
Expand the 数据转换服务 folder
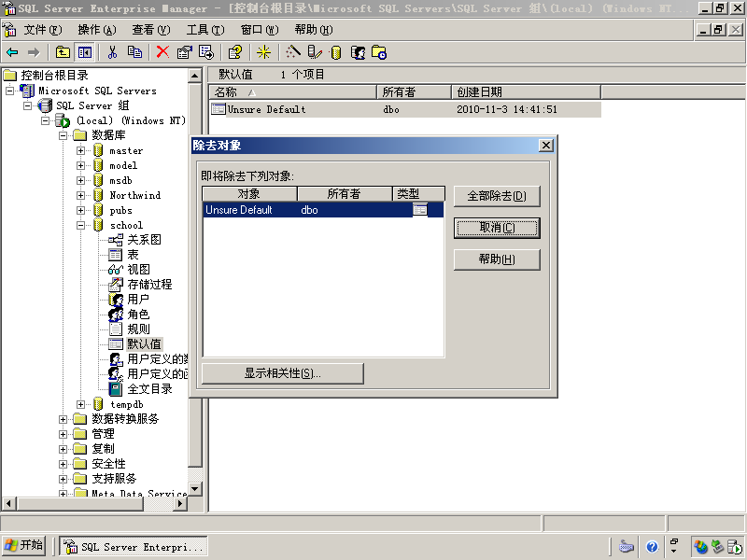(63, 419)
